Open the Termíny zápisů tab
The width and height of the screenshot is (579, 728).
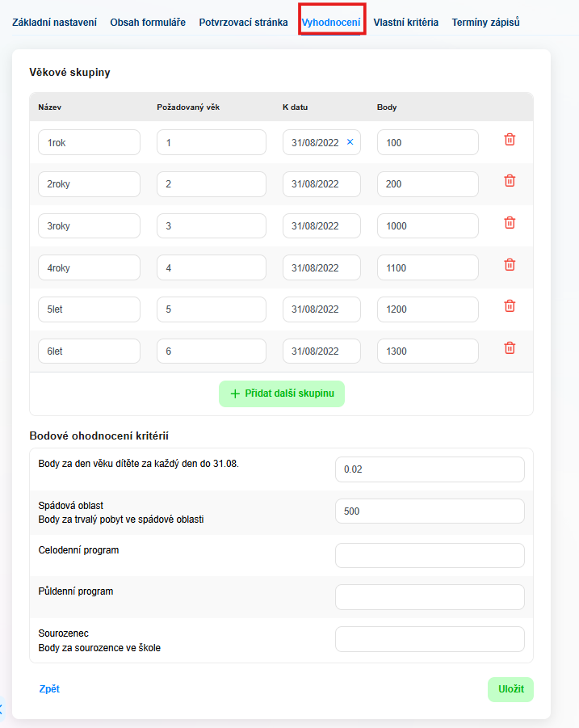(485, 23)
